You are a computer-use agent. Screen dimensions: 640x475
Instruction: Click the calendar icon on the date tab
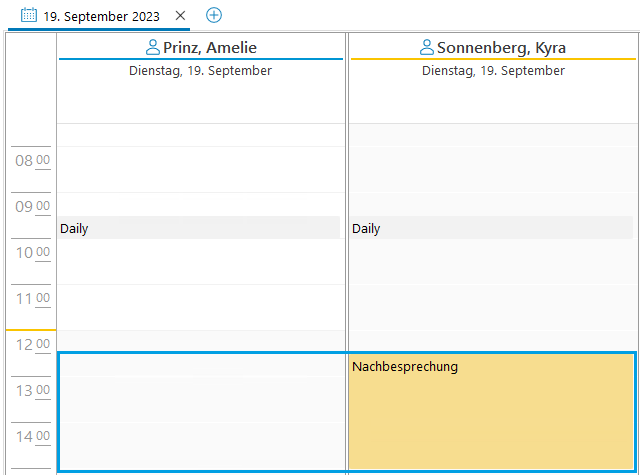point(29,16)
